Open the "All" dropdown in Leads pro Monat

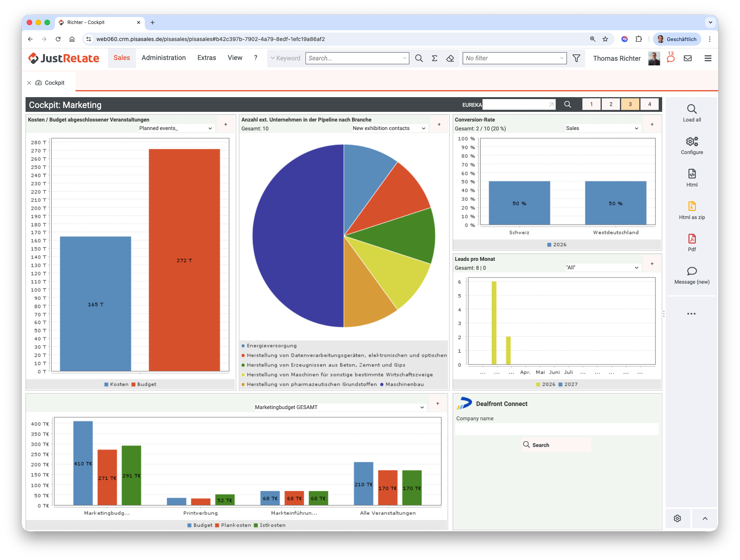[602, 268]
